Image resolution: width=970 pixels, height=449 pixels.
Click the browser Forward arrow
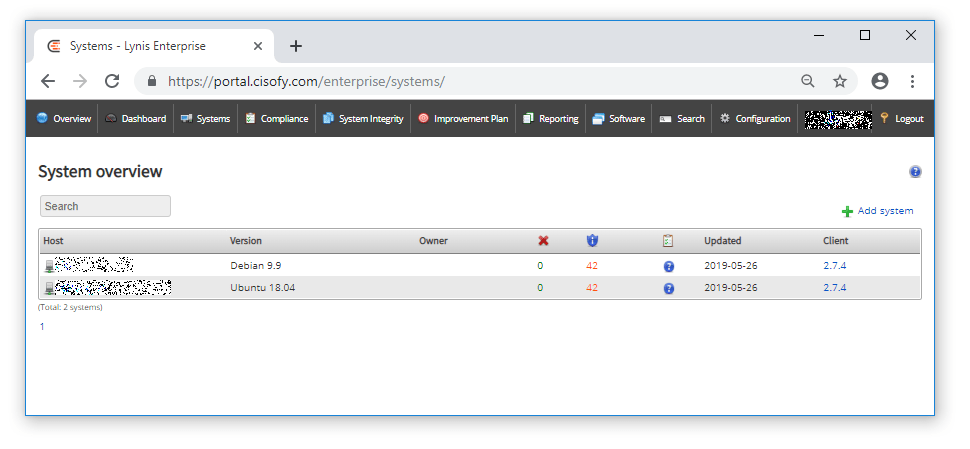click(80, 81)
